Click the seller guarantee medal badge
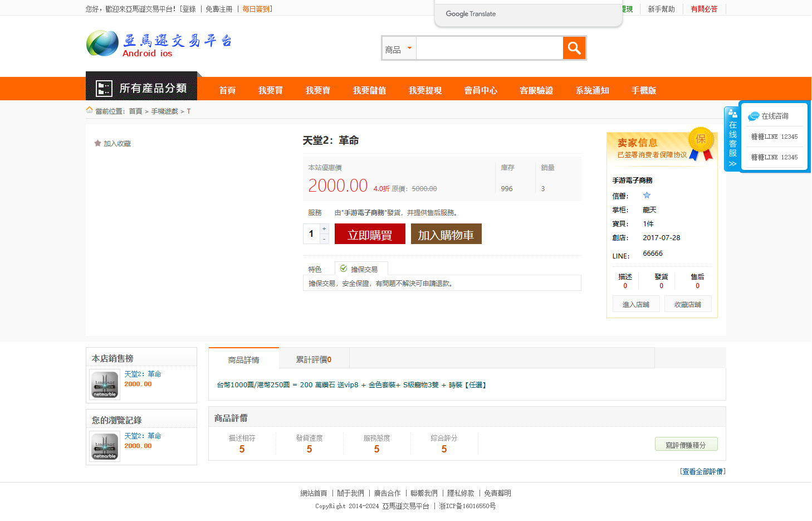 click(701, 143)
